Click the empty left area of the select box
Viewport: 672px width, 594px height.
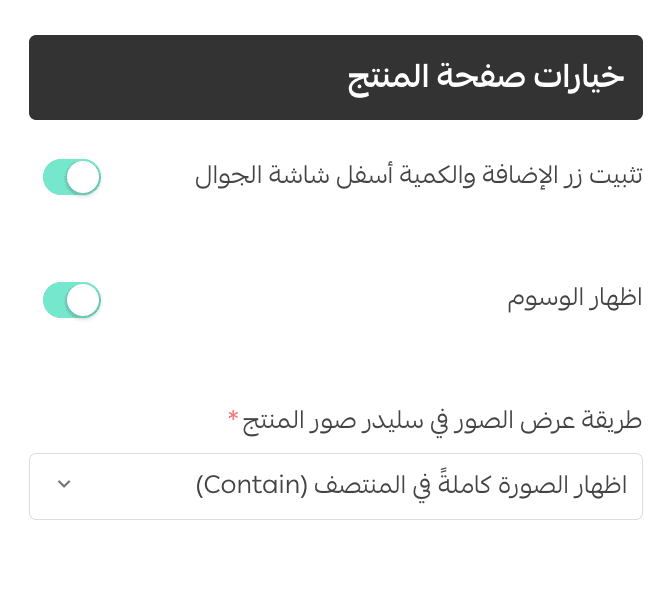[x=130, y=486]
